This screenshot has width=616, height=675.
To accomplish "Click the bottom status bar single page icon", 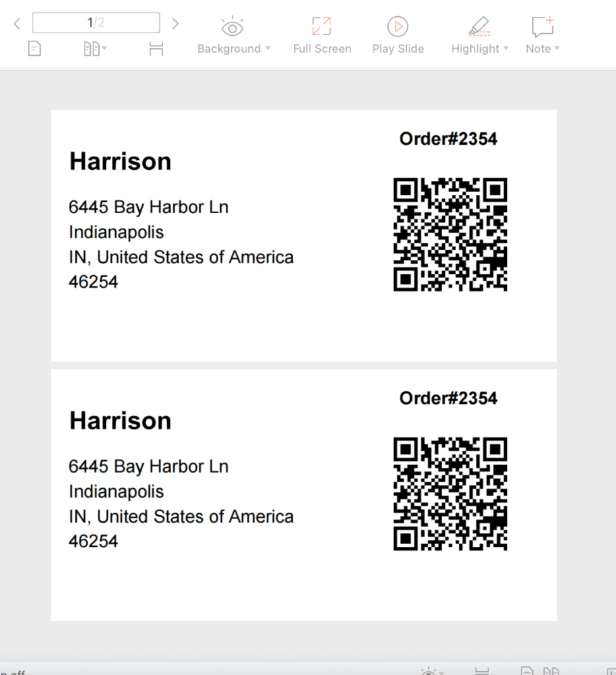I will 527,671.
